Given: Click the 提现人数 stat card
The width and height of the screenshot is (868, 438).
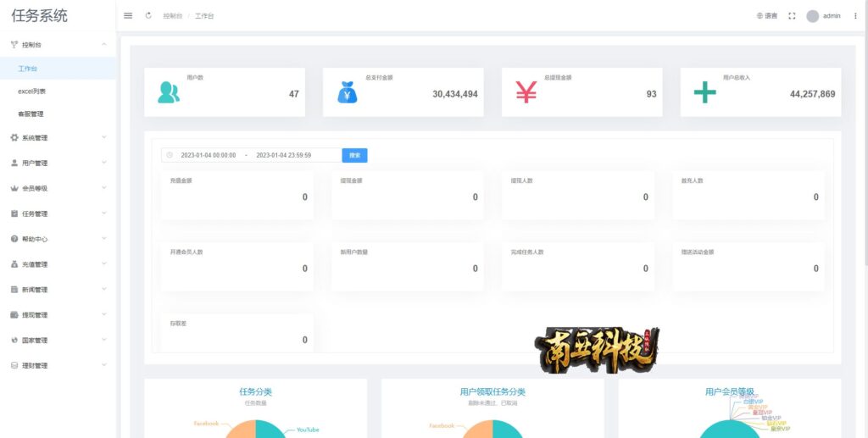Looking at the screenshot, I should coord(578,195).
